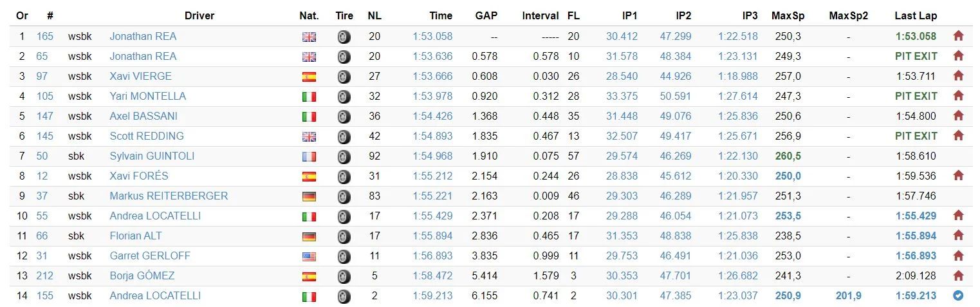Select the Last Lap column header
980x307 pixels.
coord(916,15)
